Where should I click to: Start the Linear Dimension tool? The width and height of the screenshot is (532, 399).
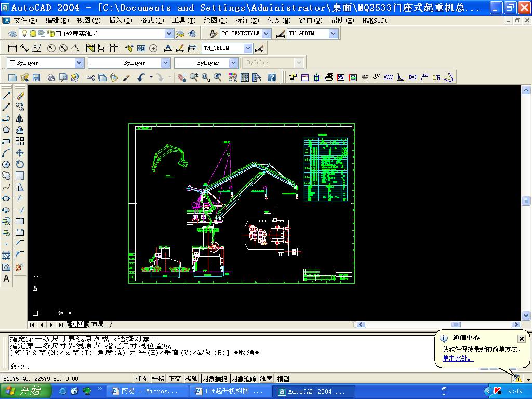pyautogui.click(x=12, y=48)
